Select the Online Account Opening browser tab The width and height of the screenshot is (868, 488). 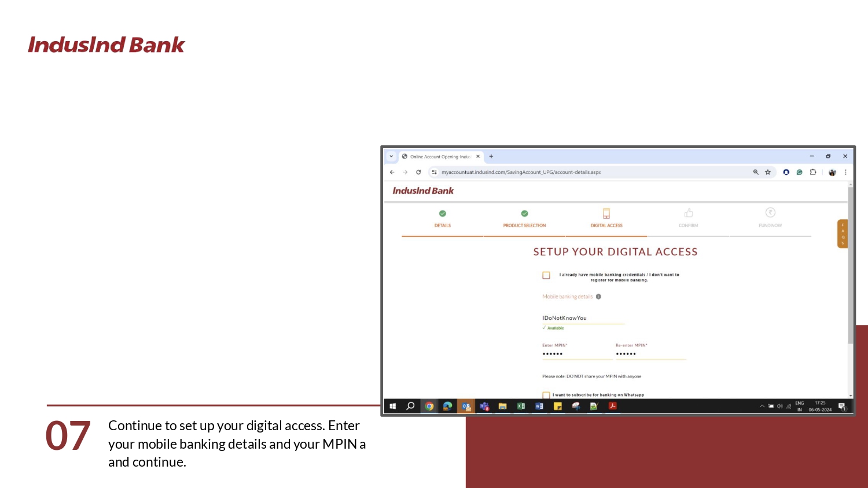click(x=441, y=156)
